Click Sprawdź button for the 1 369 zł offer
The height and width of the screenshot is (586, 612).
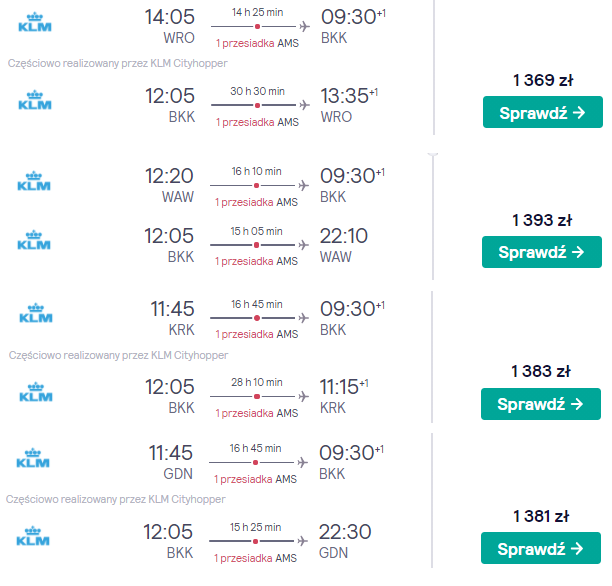click(543, 112)
